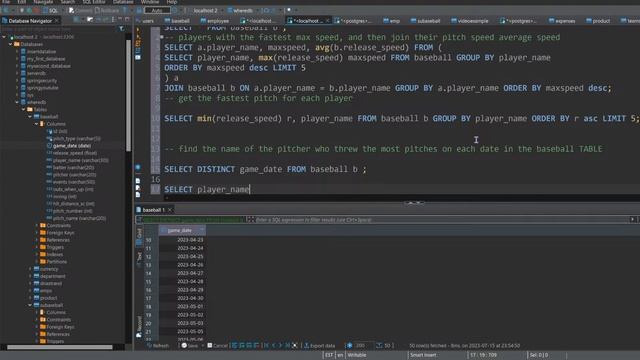Switch to the employee editor tab
The width and height of the screenshot is (640, 360).
click(215, 21)
